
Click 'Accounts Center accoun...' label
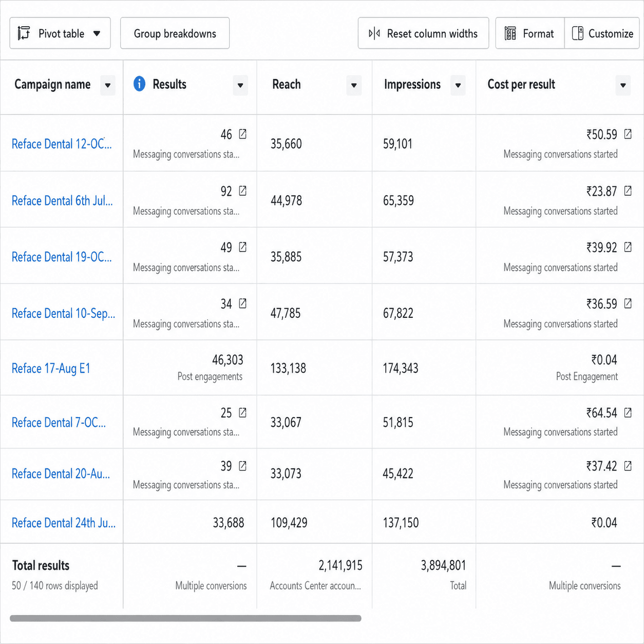(x=315, y=585)
